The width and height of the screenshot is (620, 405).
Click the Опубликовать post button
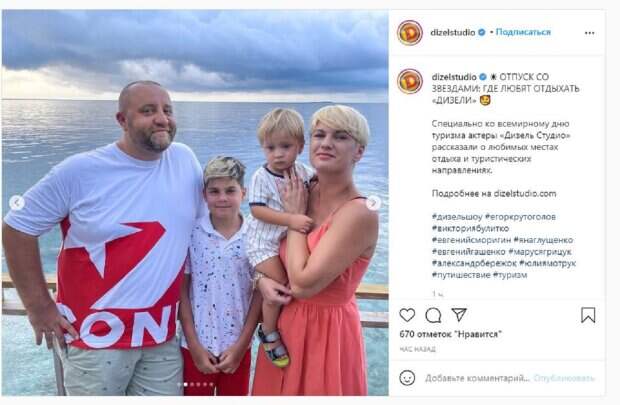(564, 378)
